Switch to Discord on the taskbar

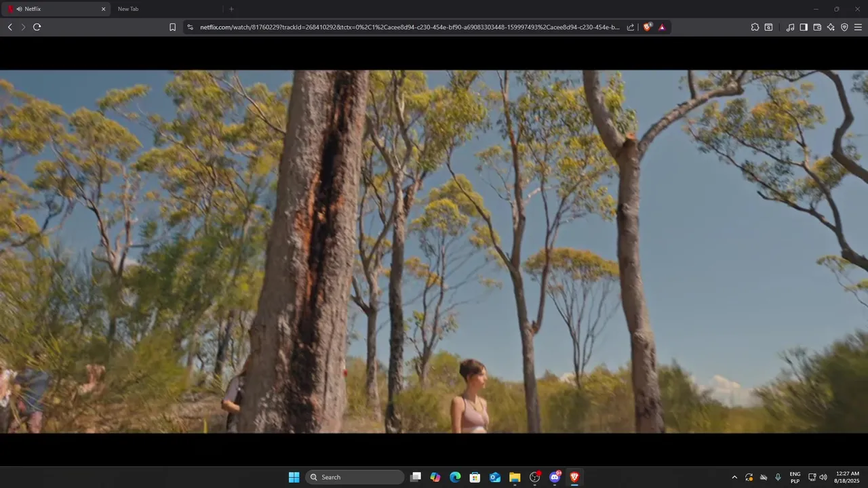555,477
